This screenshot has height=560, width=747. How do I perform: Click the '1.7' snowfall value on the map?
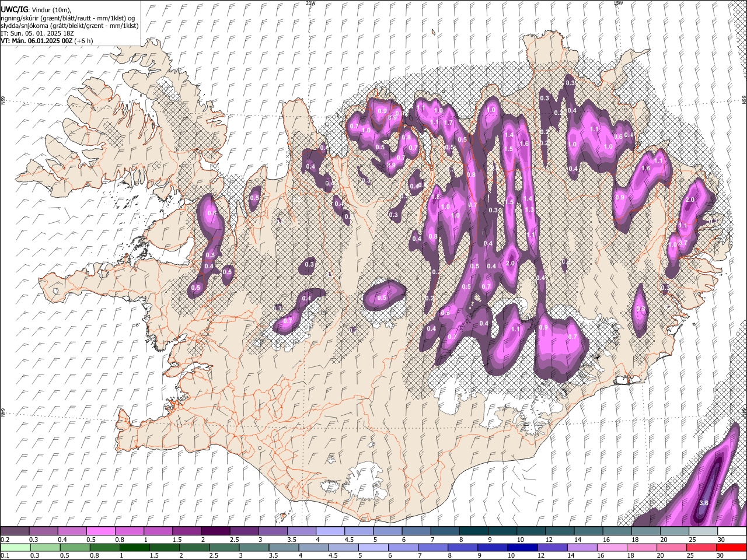click(448, 123)
